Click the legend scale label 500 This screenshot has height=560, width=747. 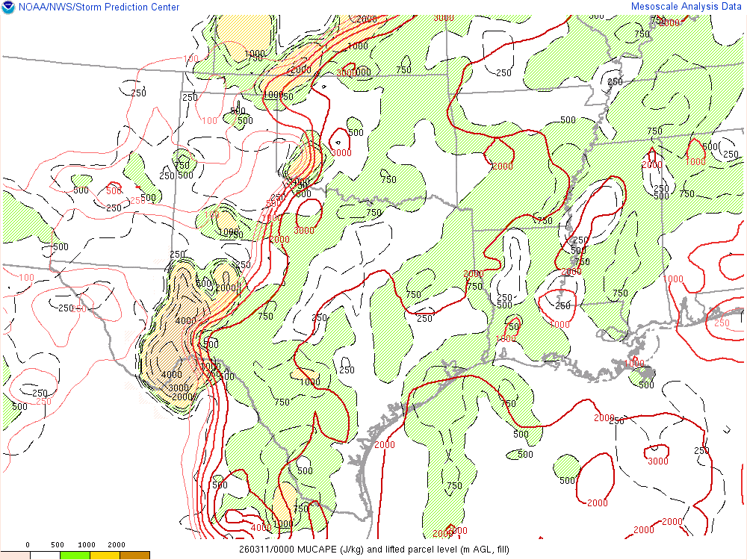(x=58, y=545)
